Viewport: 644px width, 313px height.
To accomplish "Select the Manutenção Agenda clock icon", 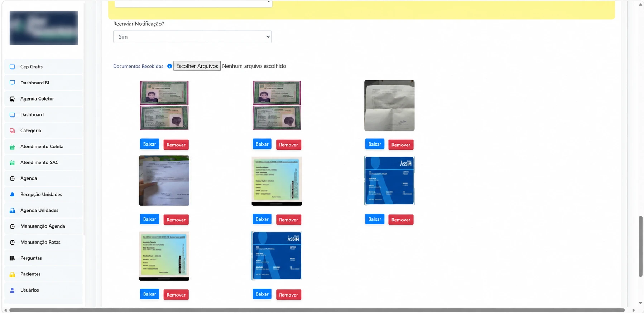I will tap(12, 226).
